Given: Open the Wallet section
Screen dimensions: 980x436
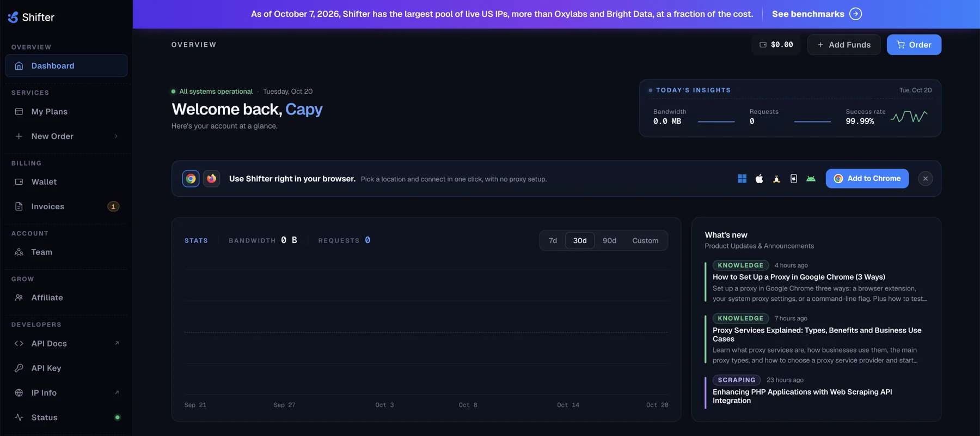Looking at the screenshot, I should click(66, 182).
